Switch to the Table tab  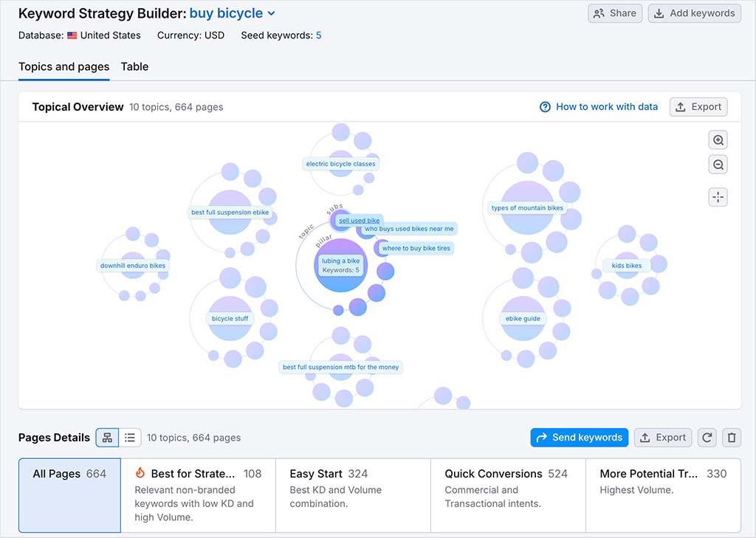coord(134,66)
